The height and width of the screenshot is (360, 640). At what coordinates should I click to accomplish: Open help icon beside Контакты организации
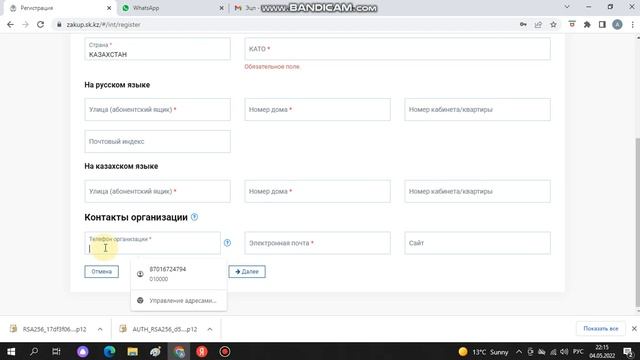194,217
